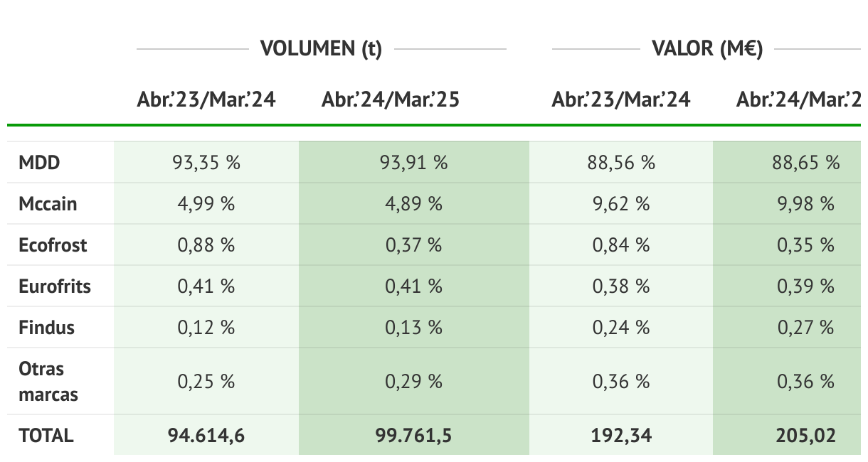The width and height of the screenshot is (868, 462).
Task: Click the total volume 99.761,5 cell
Action: [x=414, y=436]
